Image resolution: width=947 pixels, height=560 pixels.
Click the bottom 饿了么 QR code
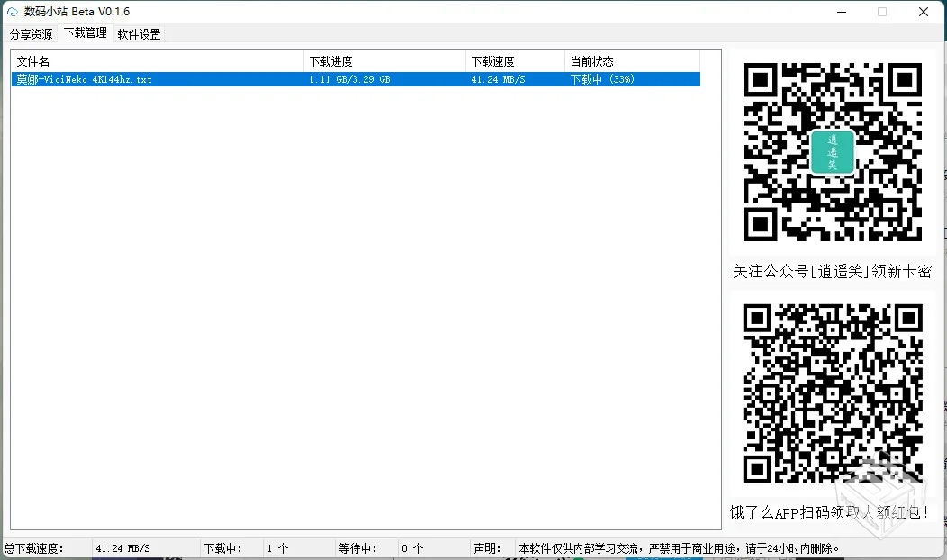833,393
